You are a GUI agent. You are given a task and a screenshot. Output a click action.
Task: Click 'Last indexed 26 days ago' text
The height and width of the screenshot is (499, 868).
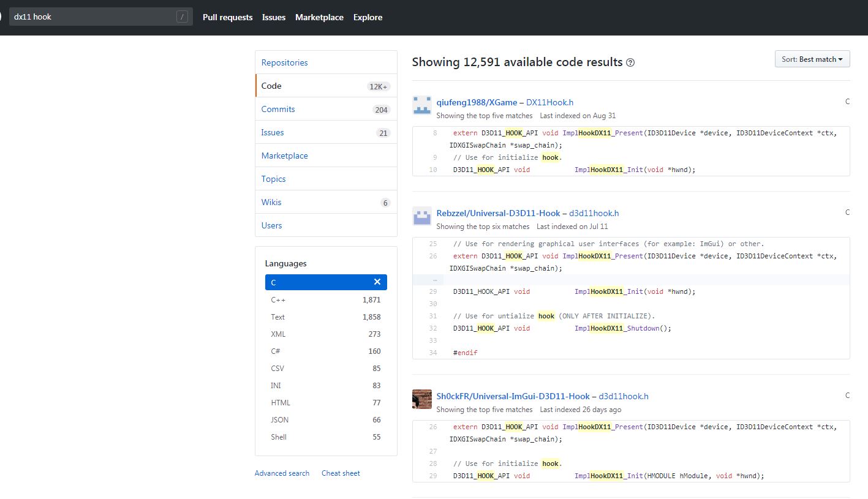click(580, 410)
